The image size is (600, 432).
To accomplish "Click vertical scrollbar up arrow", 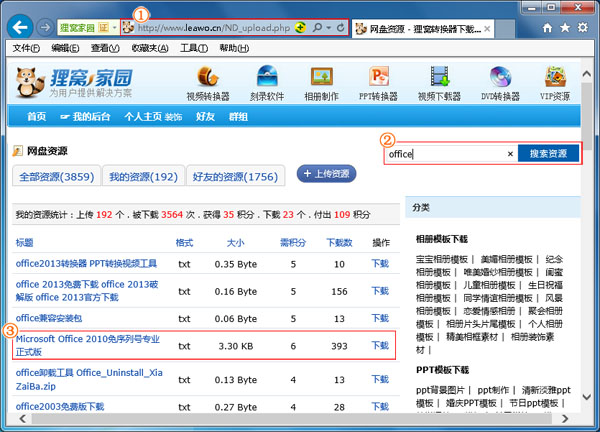I will (587, 73).
